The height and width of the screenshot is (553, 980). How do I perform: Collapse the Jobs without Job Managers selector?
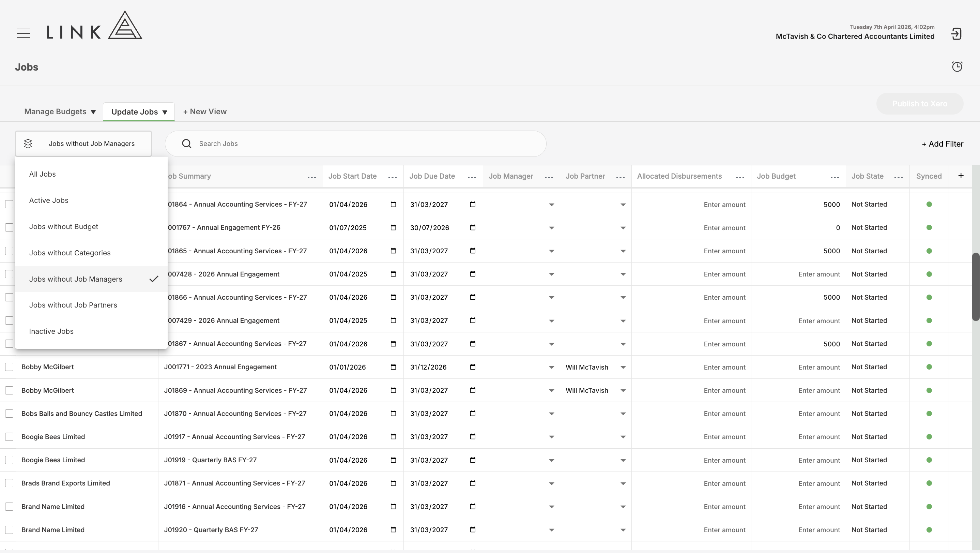coord(83,144)
